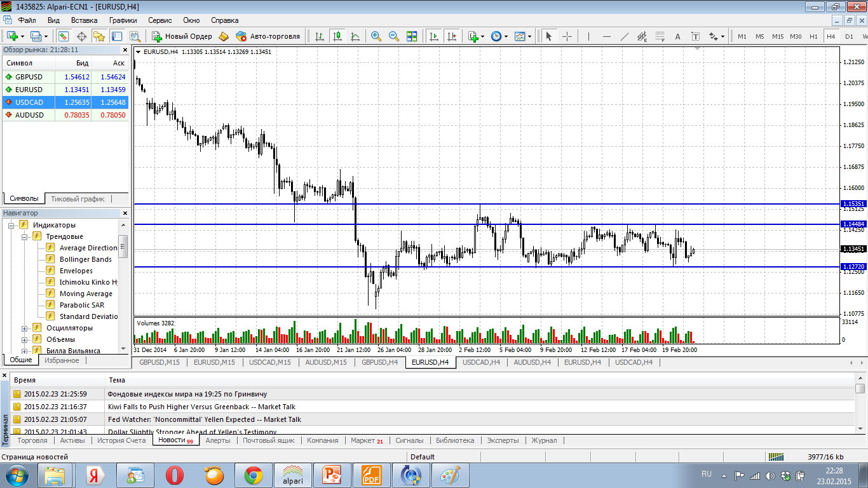This screenshot has width=868, height=488.
Task: Toggle the Navigator panel star-folder button
Action: 99,36
